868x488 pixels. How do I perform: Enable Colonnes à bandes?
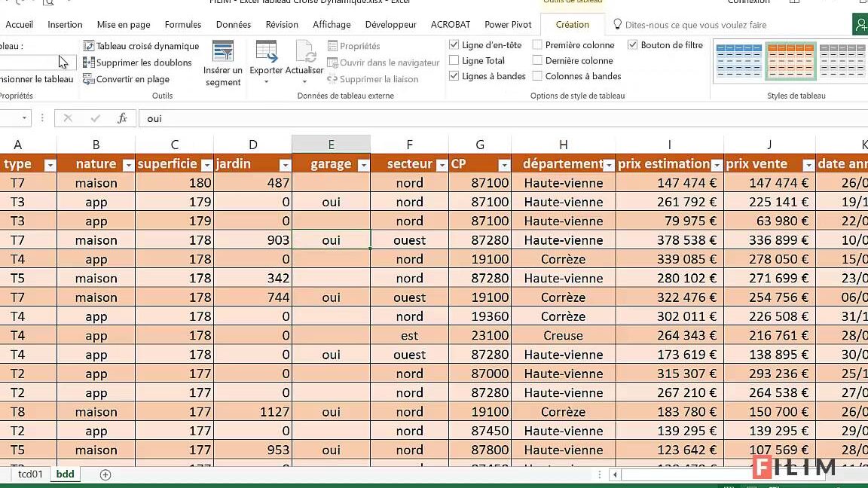tap(538, 76)
